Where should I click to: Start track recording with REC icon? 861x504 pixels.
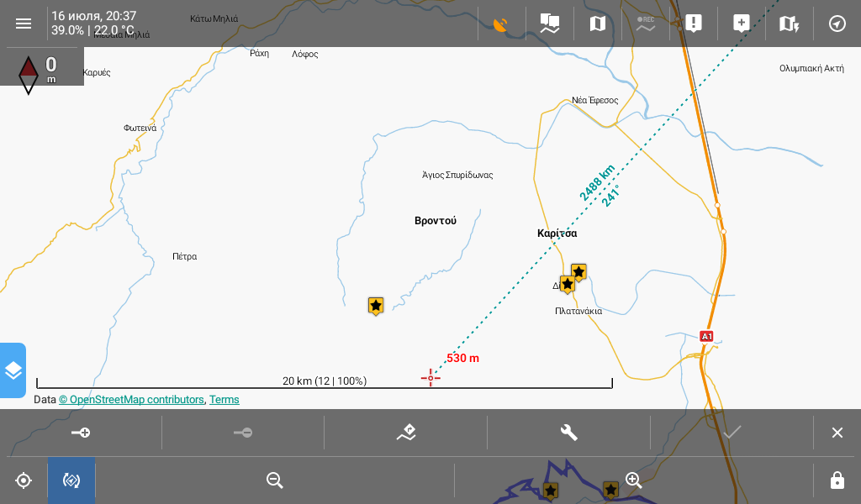[646, 24]
